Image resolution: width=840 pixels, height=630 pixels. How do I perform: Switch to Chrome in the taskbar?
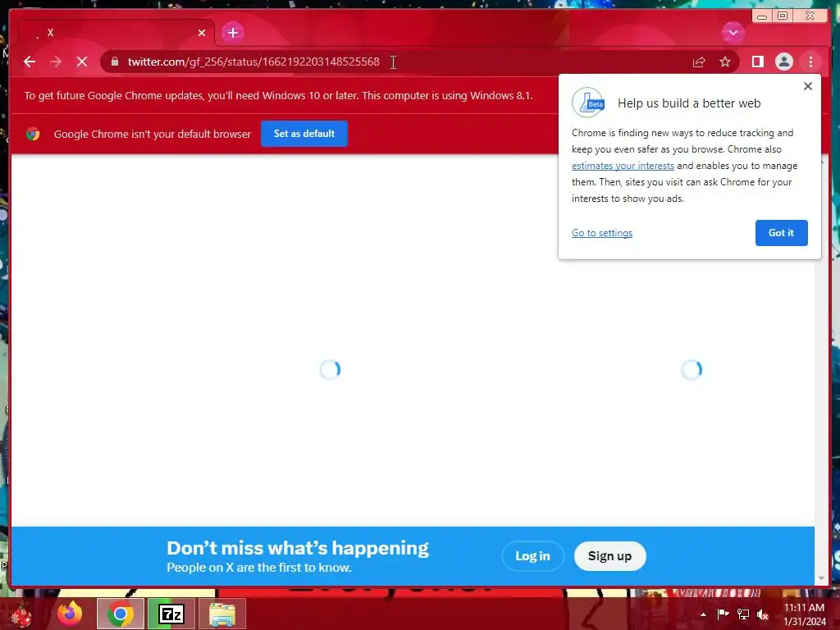tap(120, 614)
